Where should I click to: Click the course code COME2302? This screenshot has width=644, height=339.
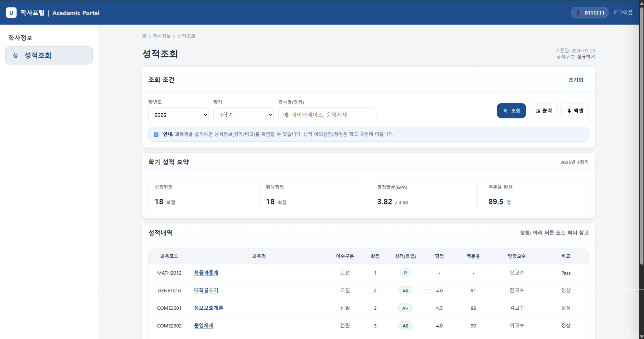pyautogui.click(x=169, y=326)
